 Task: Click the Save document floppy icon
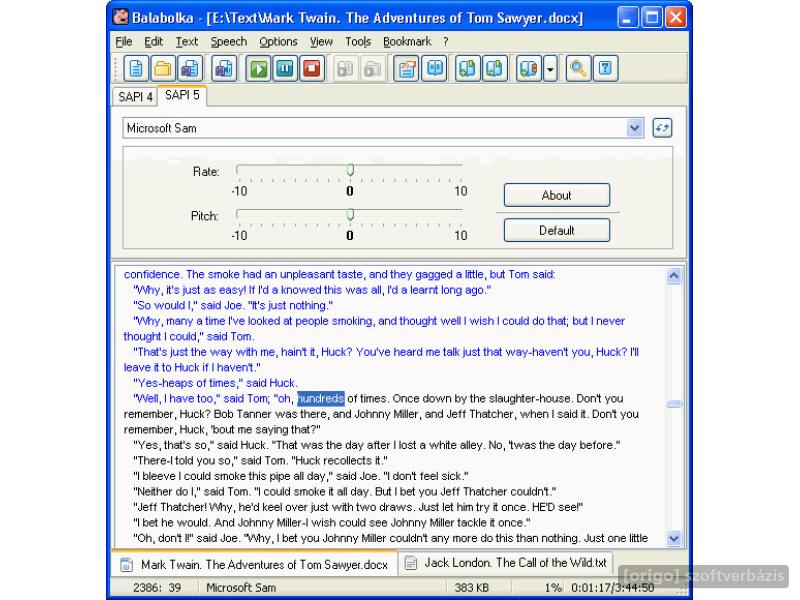(190, 68)
